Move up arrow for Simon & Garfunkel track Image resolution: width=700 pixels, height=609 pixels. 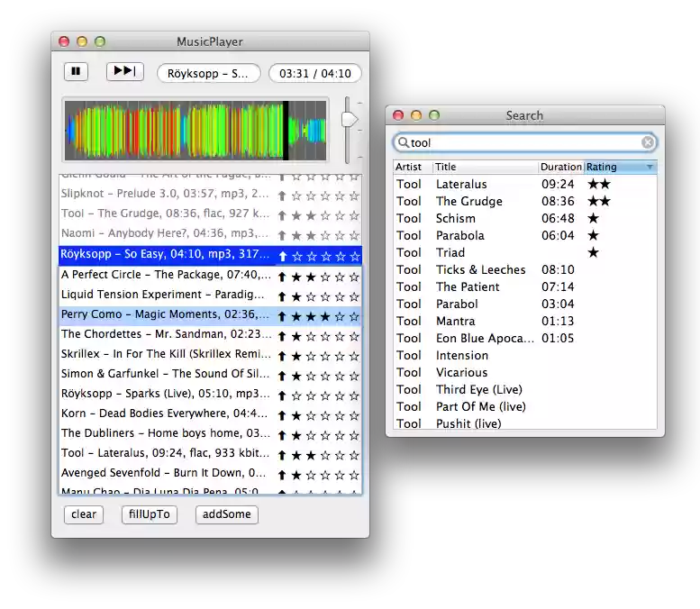coord(282,376)
